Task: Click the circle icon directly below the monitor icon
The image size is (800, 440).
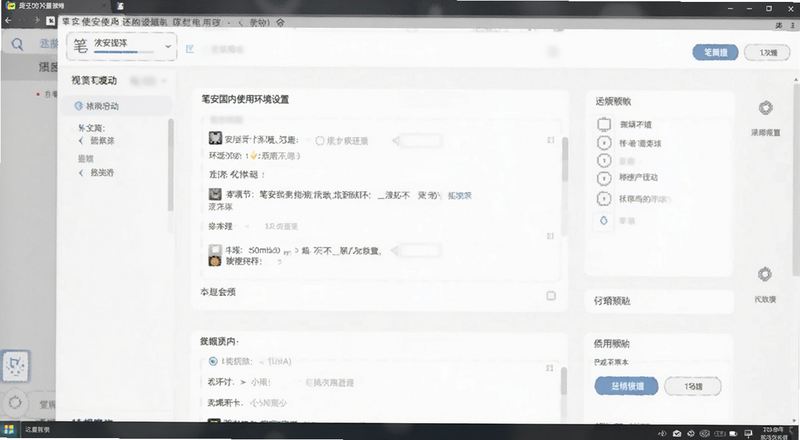Action: 604,143
